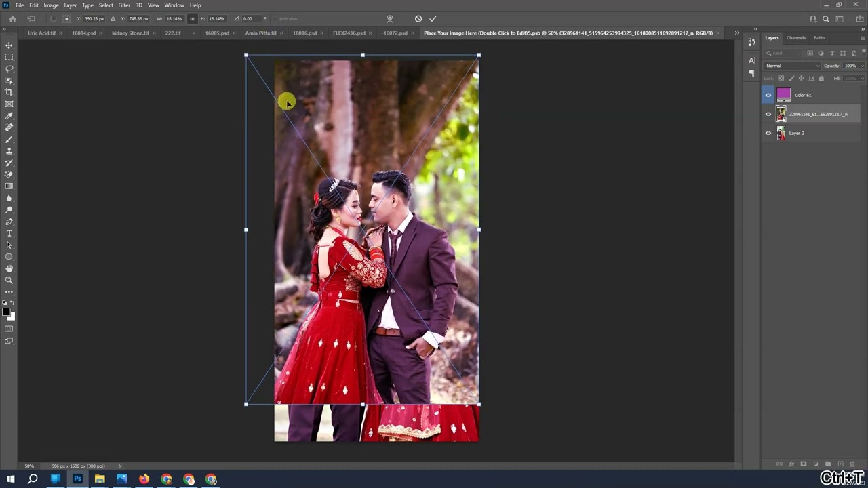
Task: Click lock transparent pixels icon
Action: tap(781, 79)
